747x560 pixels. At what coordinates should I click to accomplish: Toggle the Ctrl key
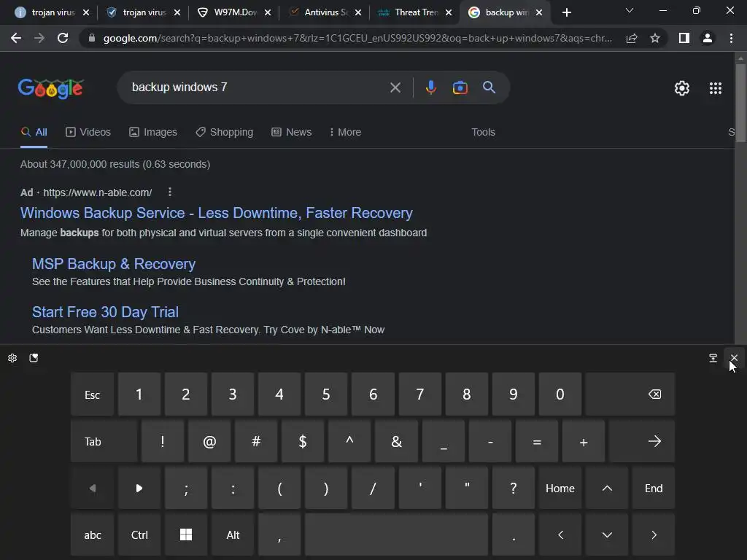pos(139,534)
